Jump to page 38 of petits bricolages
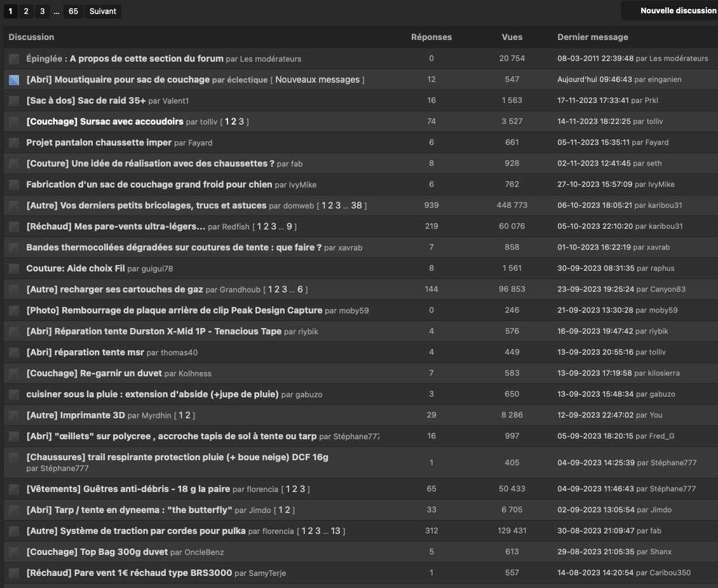This screenshot has height=588, width=718. pos(356,205)
